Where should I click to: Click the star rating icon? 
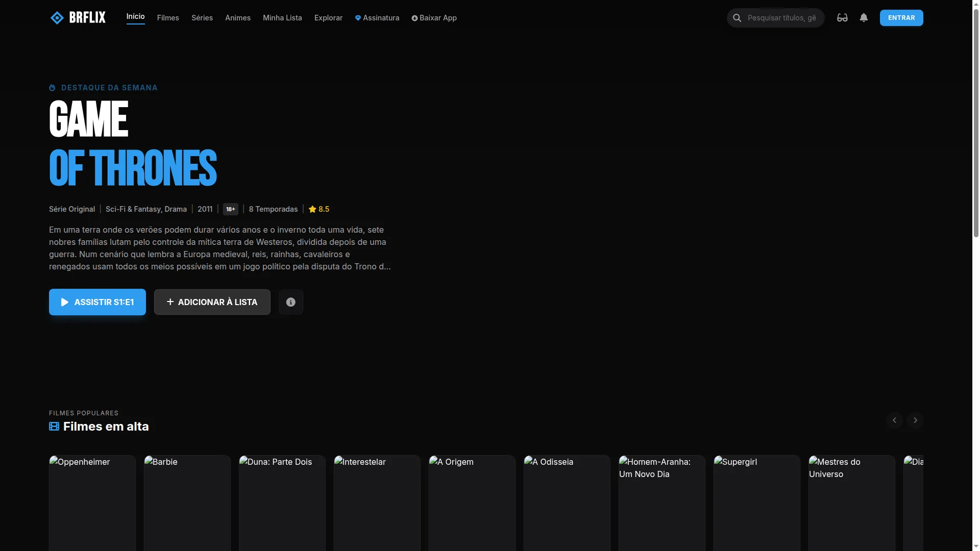pyautogui.click(x=312, y=209)
